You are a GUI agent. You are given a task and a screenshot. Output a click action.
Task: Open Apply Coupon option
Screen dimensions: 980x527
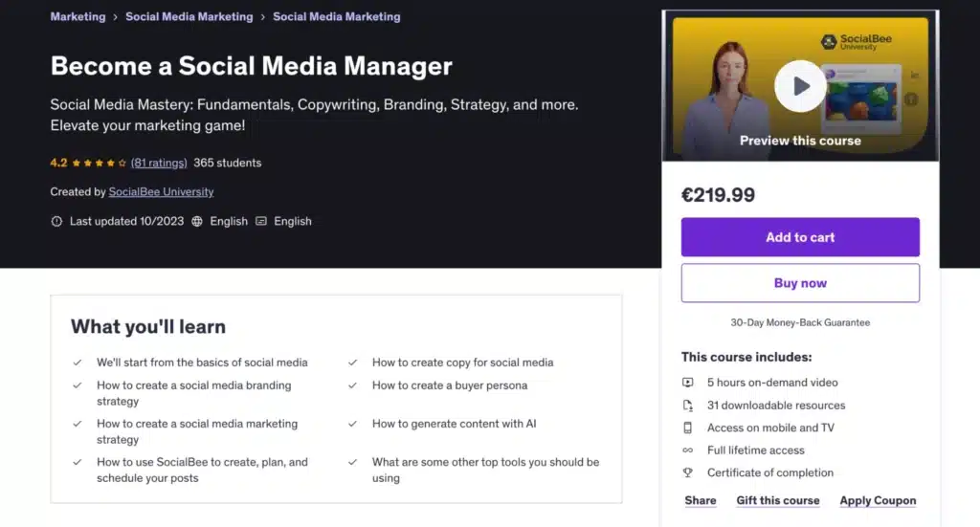point(878,500)
